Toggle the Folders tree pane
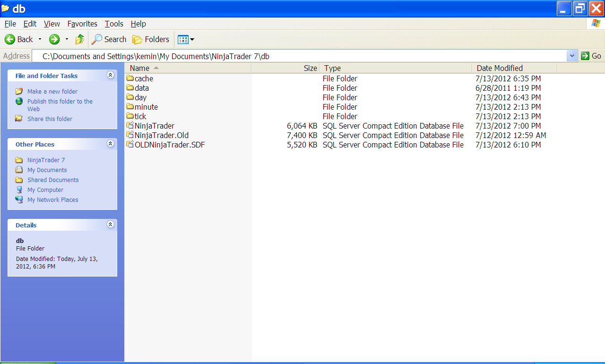The width and height of the screenshot is (605, 364). coord(151,39)
